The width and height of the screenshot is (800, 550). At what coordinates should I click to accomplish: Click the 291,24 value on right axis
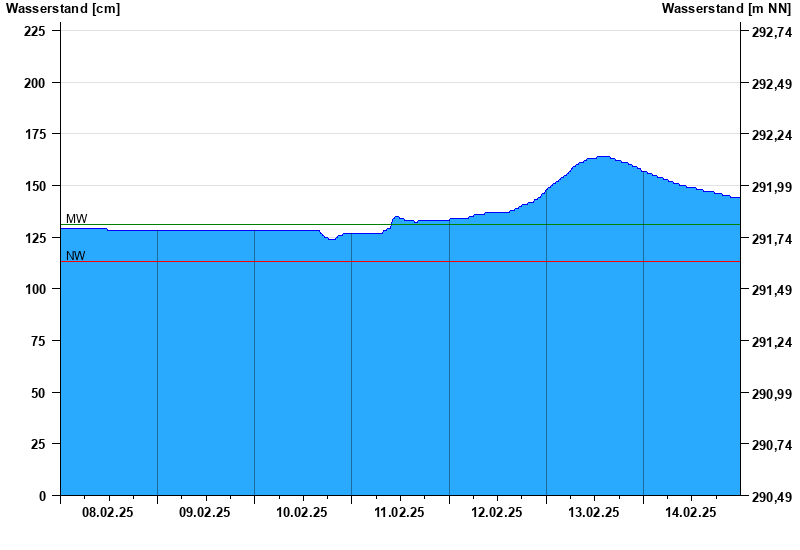tap(772, 342)
